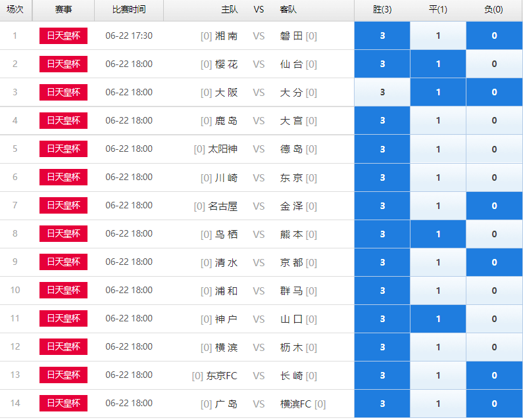Image resolution: width=523 pixels, height=420 pixels.
Task: Select loss (0) for 鹿岛 vs 大宫
Action: (x=494, y=121)
